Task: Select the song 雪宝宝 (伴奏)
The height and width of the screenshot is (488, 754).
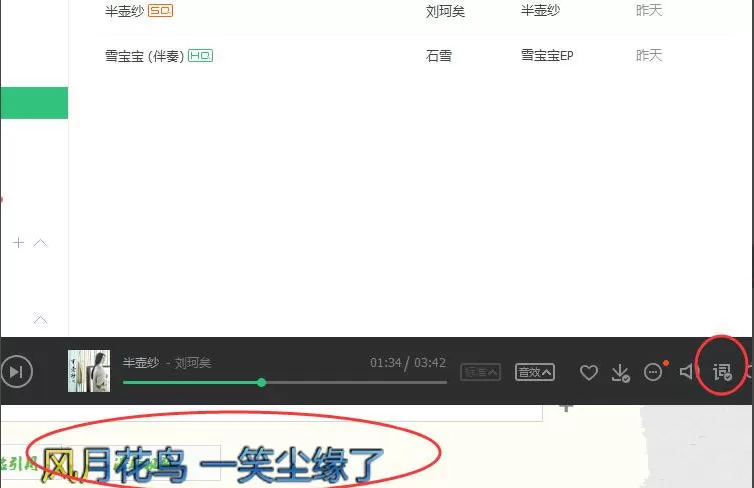Action: click(x=144, y=56)
